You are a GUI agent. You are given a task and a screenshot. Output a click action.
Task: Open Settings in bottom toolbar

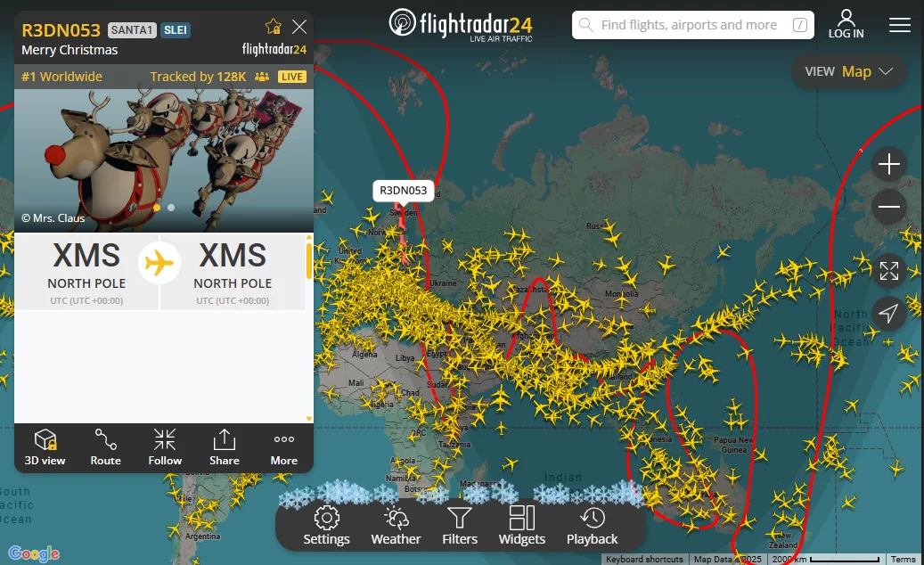coord(326,526)
